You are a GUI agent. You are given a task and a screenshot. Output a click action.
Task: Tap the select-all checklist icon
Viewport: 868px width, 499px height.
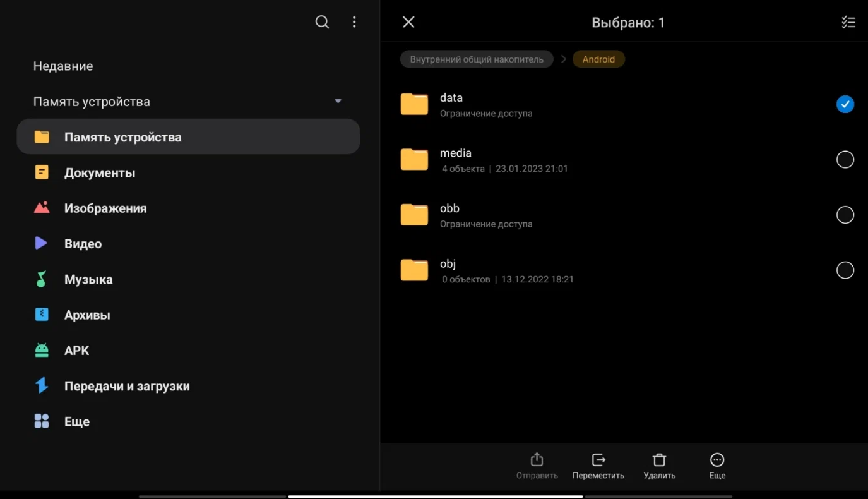848,22
